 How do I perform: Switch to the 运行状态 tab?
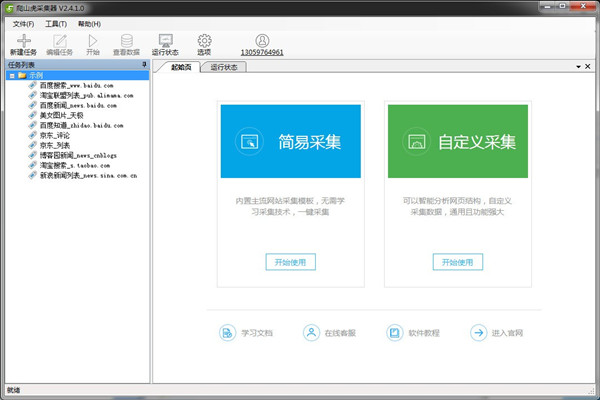225,67
